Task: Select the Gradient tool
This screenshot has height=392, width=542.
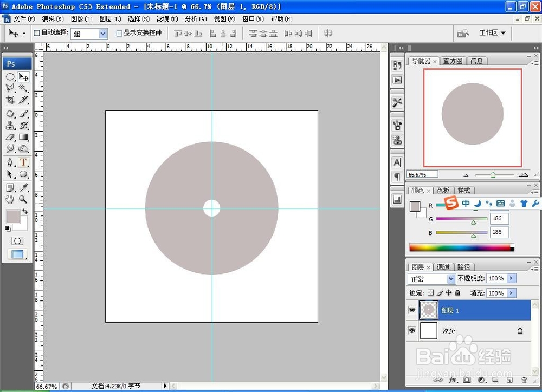Action: [x=23, y=137]
